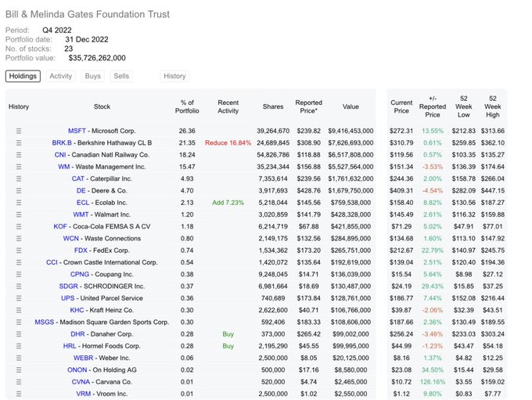The width and height of the screenshot is (532, 400).
Task: Open the MSGS ticker link
Action: [x=45, y=322]
